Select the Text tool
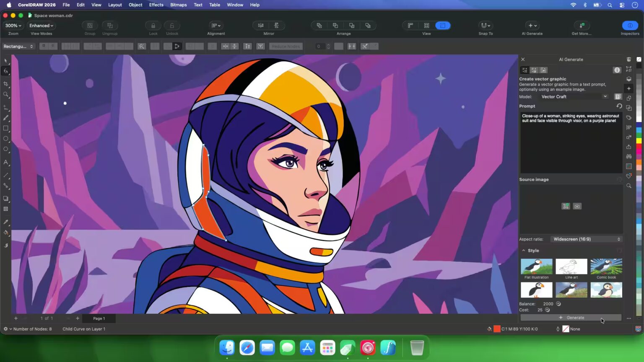Viewport: 644px width, 362px height. [x=6, y=162]
